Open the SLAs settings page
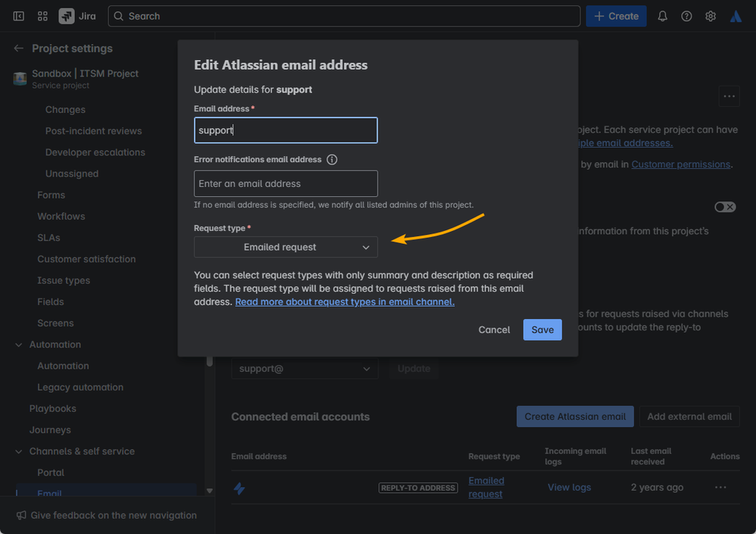756x534 pixels. coord(48,238)
